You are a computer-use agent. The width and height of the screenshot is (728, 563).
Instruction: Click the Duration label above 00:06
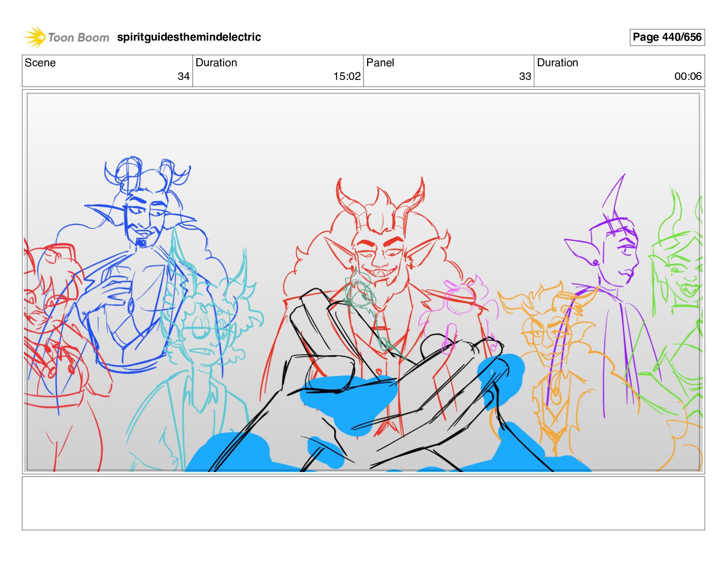[x=557, y=63]
